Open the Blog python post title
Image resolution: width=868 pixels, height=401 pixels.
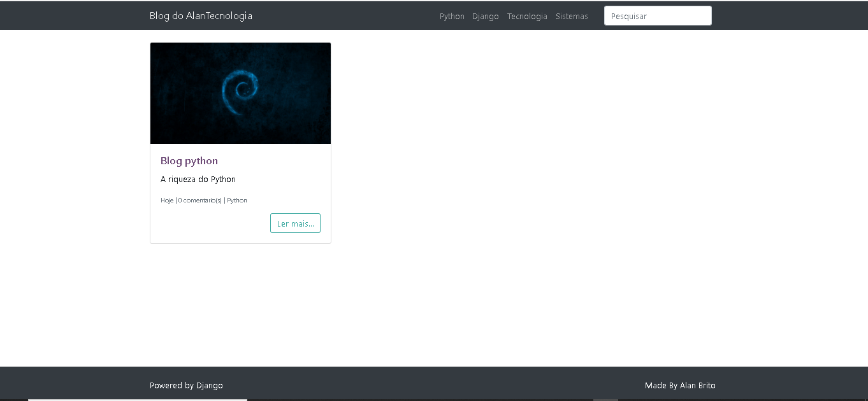(x=189, y=160)
